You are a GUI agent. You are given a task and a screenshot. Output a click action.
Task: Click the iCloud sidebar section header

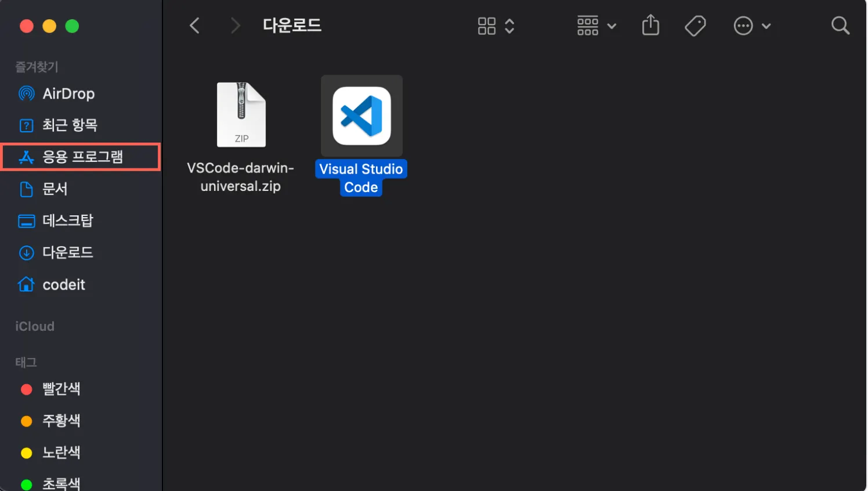coord(35,326)
